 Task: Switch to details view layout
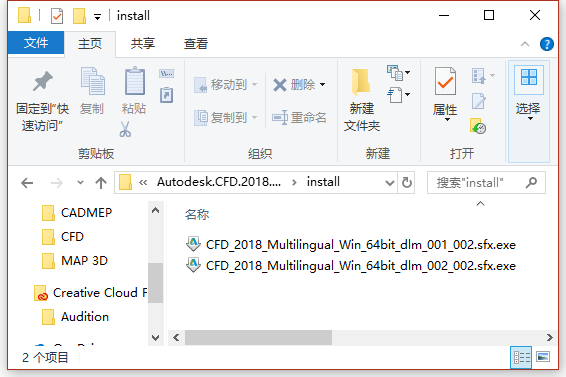pos(522,358)
